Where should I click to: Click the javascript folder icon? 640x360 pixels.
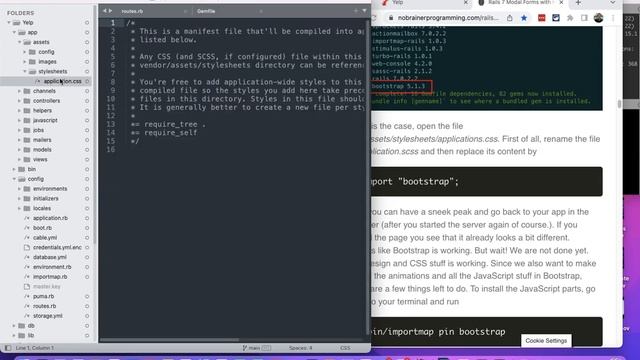tap(27, 120)
